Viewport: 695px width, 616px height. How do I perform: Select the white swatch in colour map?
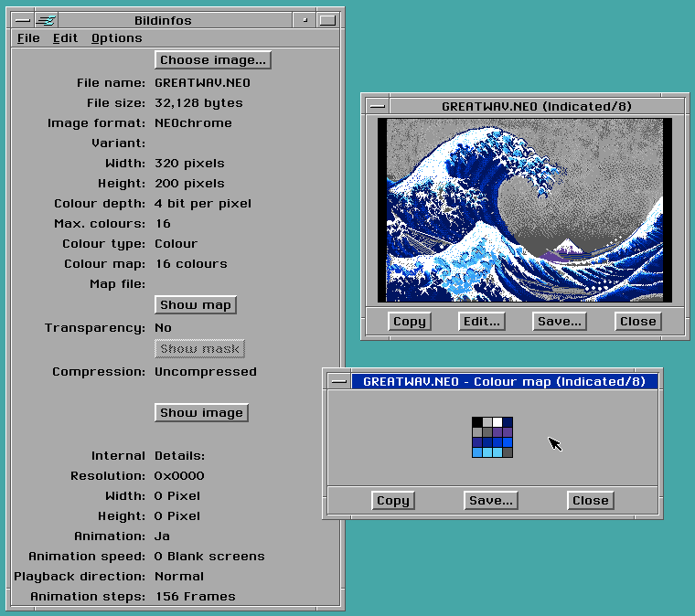497,422
